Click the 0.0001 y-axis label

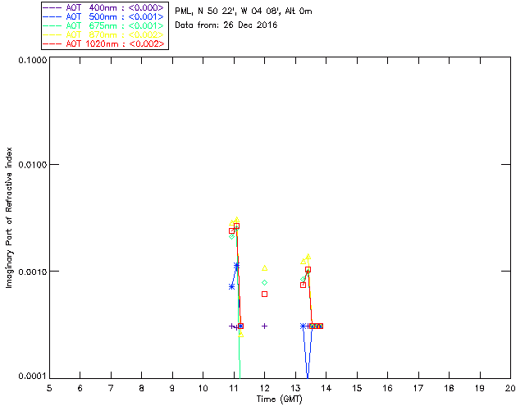(32, 377)
